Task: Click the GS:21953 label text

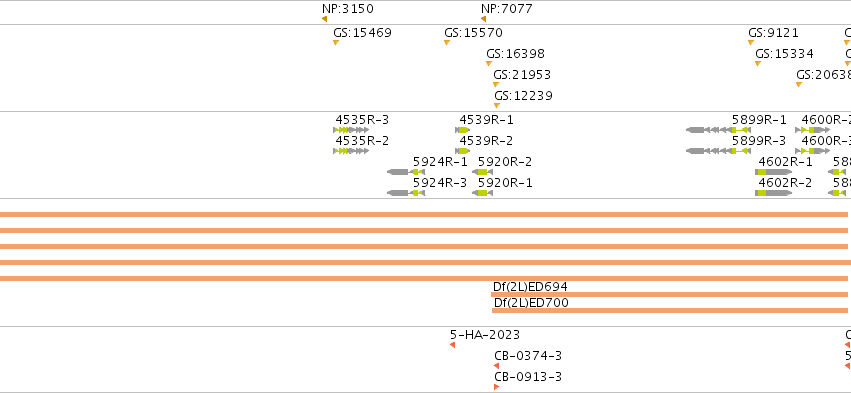Action: (522, 74)
